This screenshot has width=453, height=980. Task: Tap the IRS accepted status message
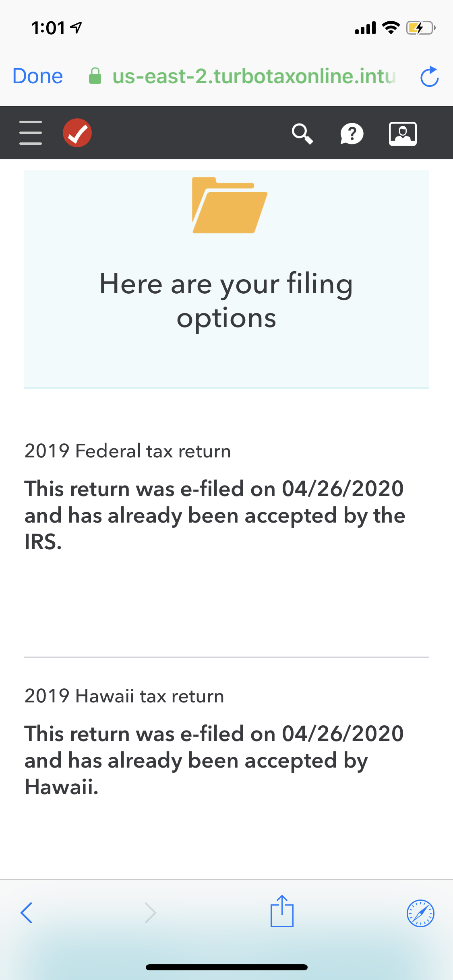tap(214, 515)
